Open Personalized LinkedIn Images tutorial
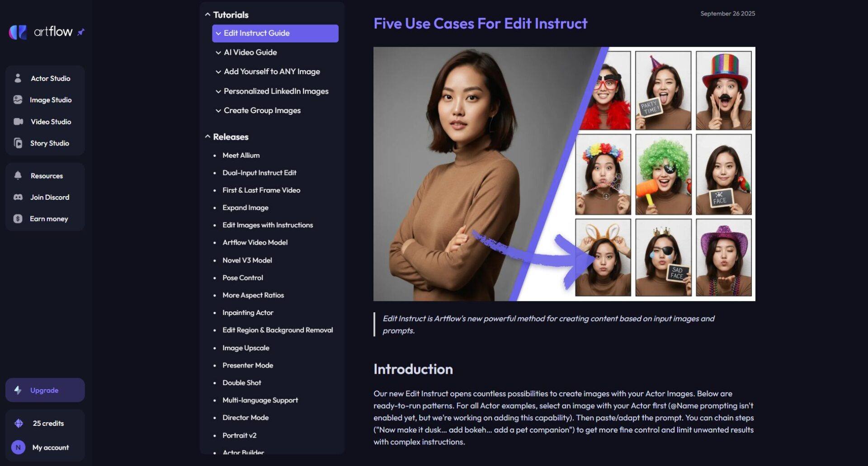 coord(276,91)
